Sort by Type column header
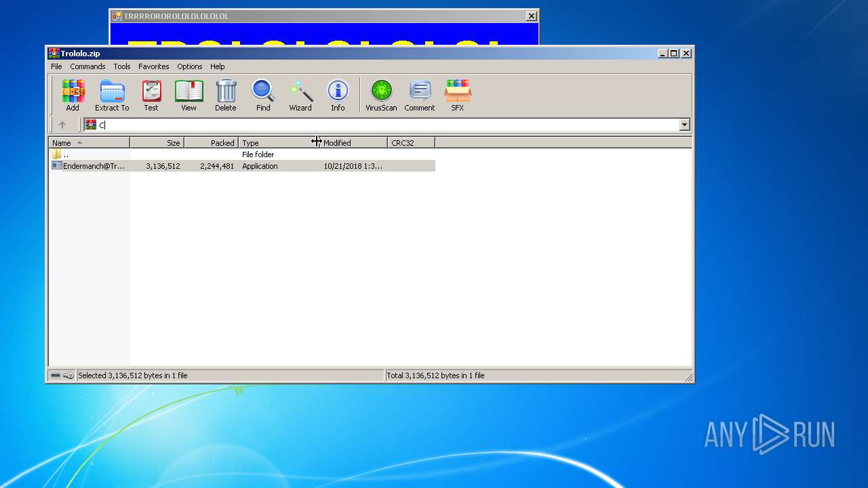The width and height of the screenshot is (868, 488). [x=279, y=143]
